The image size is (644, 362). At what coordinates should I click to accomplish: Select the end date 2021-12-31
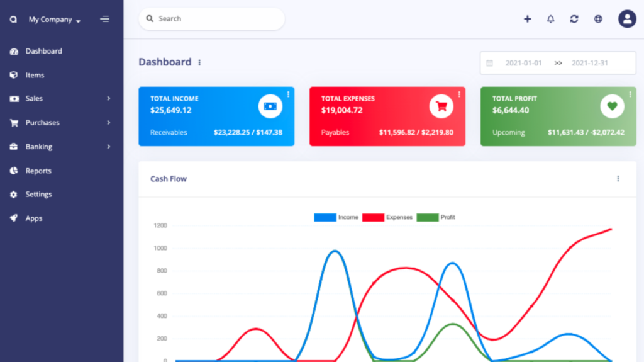coord(590,63)
